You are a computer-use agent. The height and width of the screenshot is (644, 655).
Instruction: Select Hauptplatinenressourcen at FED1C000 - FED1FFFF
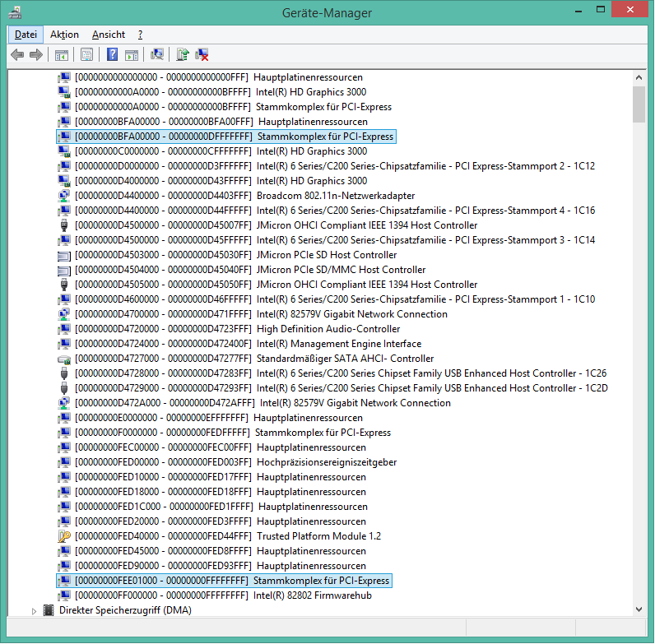coord(221,507)
